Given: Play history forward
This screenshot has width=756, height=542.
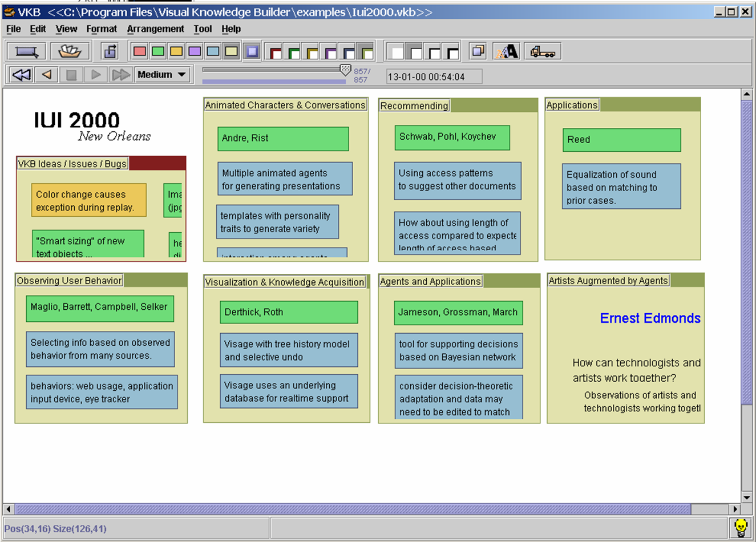Looking at the screenshot, I should coord(96,75).
